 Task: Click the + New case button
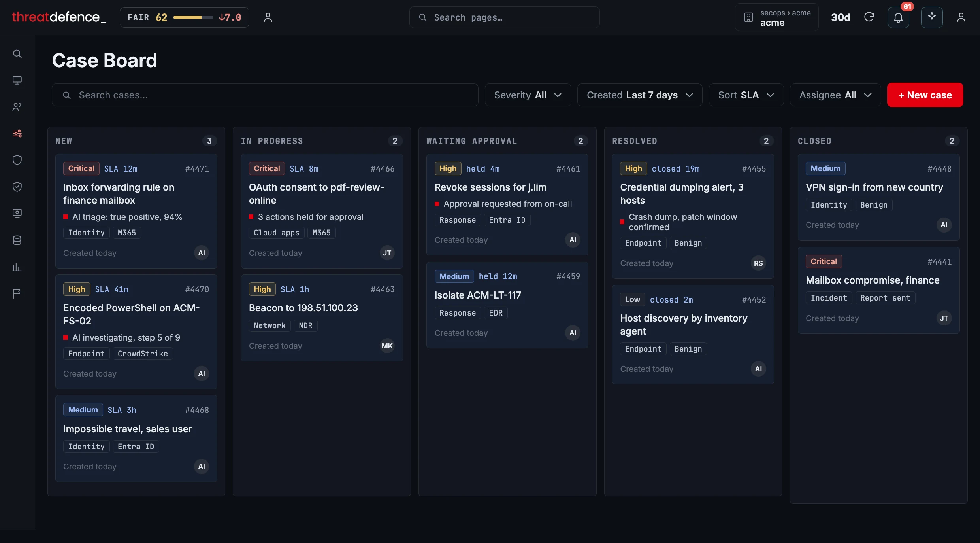925,95
